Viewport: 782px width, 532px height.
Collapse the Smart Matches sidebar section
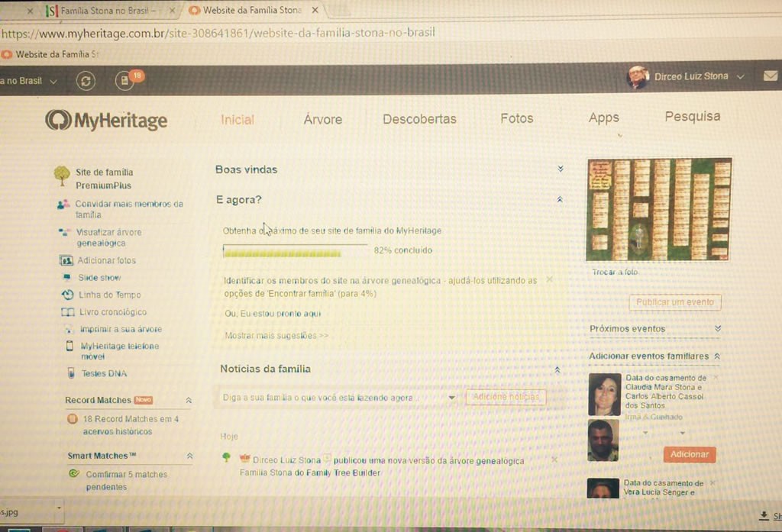pos(189,456)
